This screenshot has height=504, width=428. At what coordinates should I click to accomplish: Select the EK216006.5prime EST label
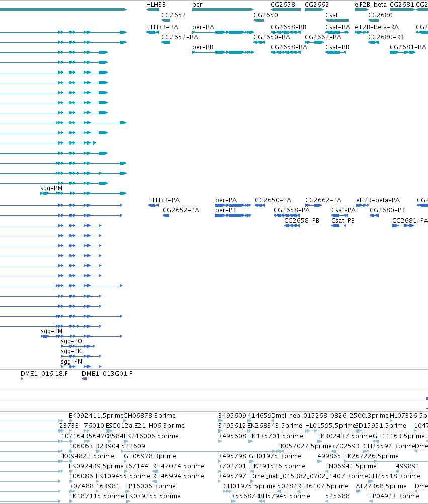pos(151,436)
